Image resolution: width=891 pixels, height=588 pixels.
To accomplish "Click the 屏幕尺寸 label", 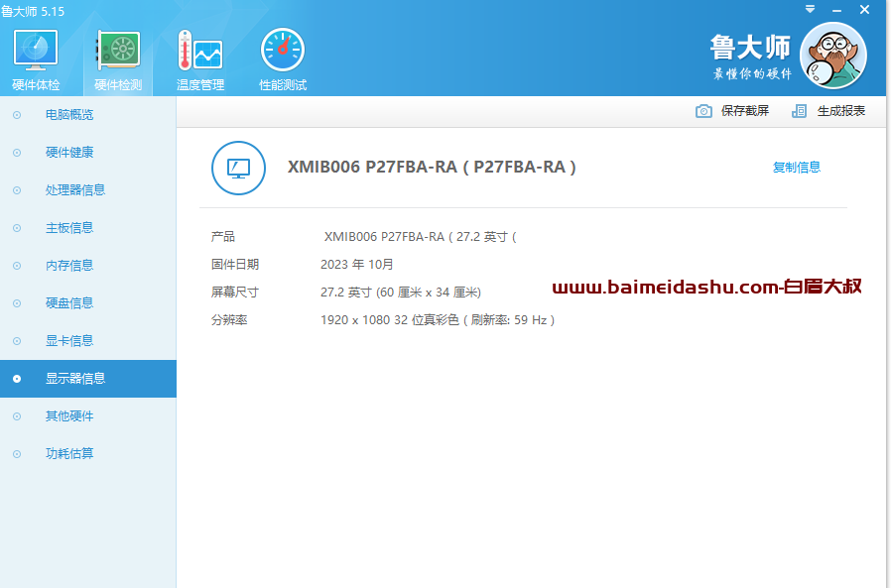I will 235,293.
